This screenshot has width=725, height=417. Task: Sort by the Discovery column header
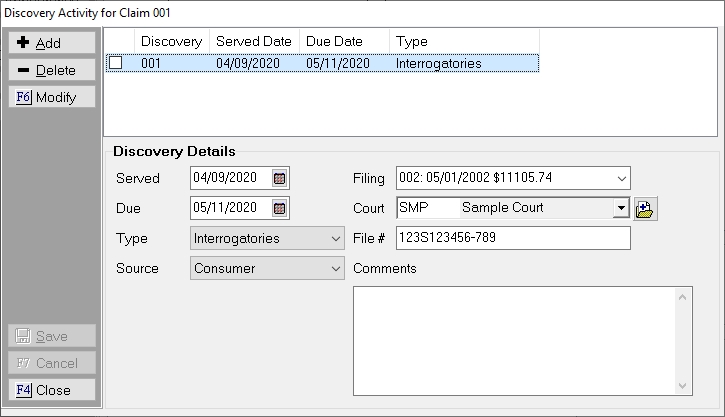pyautogui.click(x=171, y=41)
